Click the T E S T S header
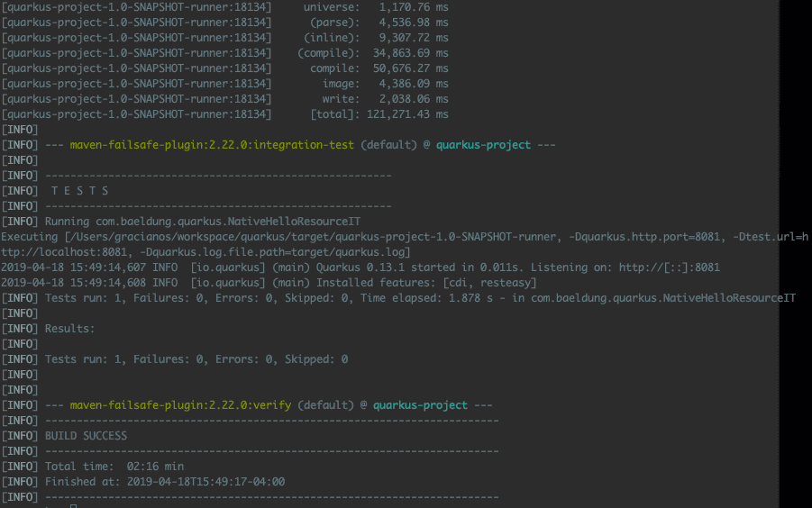 pyautogui.click(x=79, y=191)
